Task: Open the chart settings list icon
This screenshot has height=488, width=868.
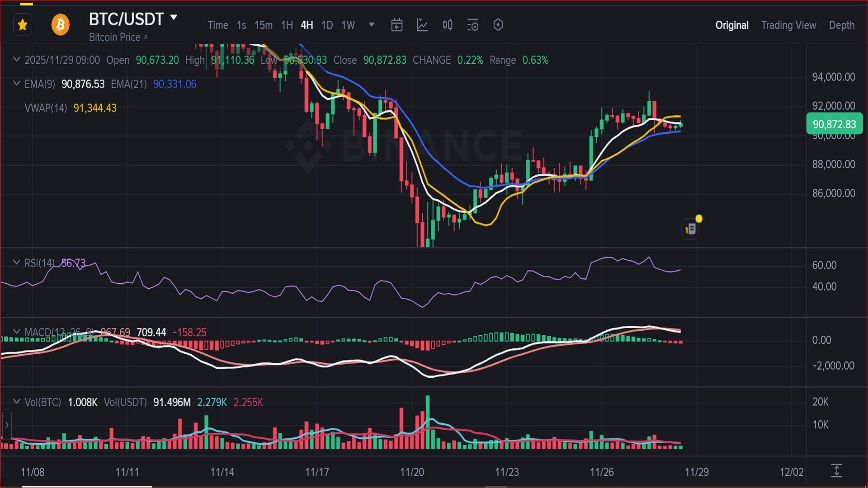Action: 472,25
